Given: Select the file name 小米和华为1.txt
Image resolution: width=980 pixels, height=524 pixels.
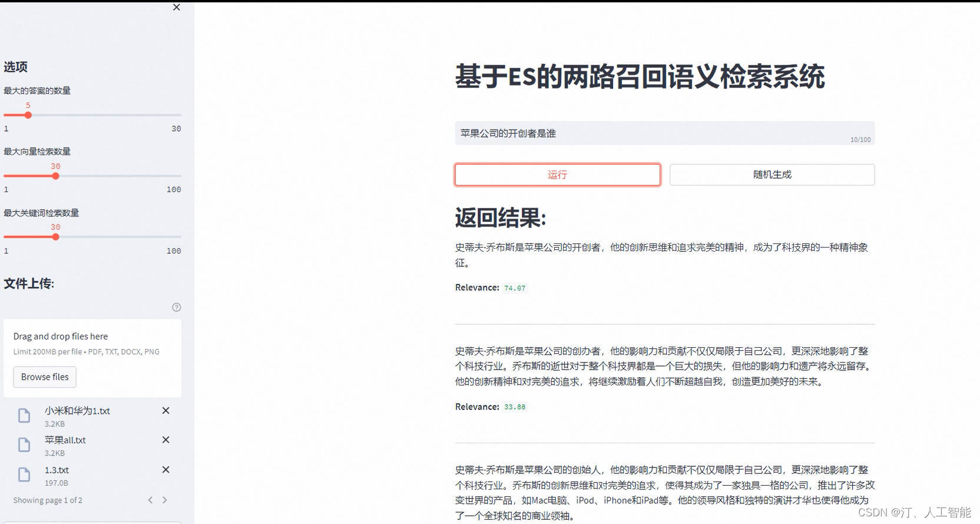Looking at the screenshot, I should [x=77, y=411].
